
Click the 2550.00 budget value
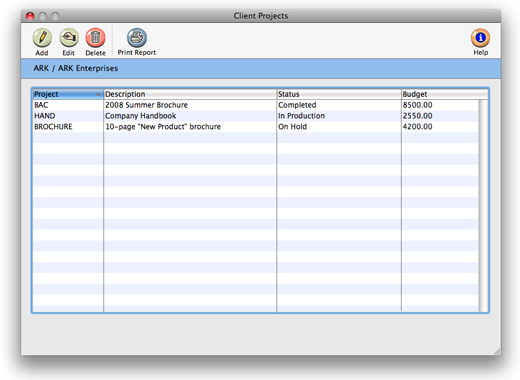[x=417, y=116]
